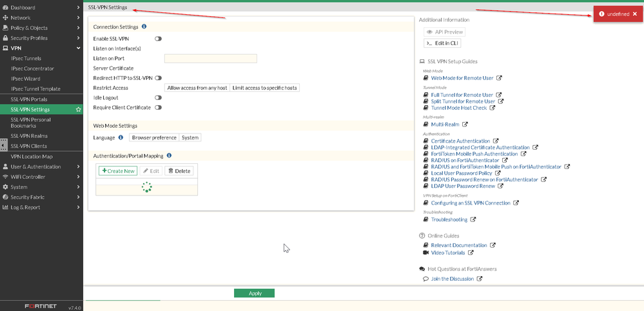The image size is (644, 311).
Task: Click the Edit in CLI button
Action: click(x=443, y=43)
